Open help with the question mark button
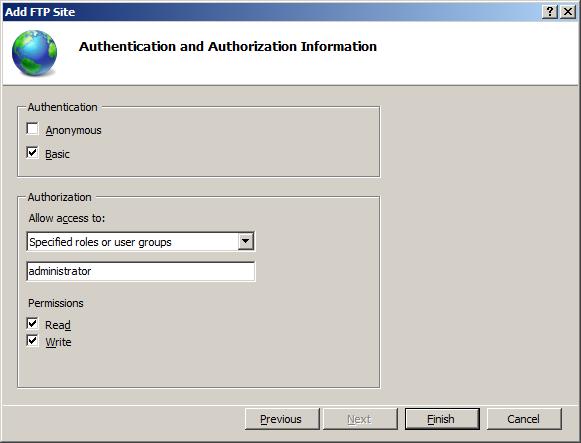Image resolution: width=581 pixels, height=443 pixels. click(550, 12)
